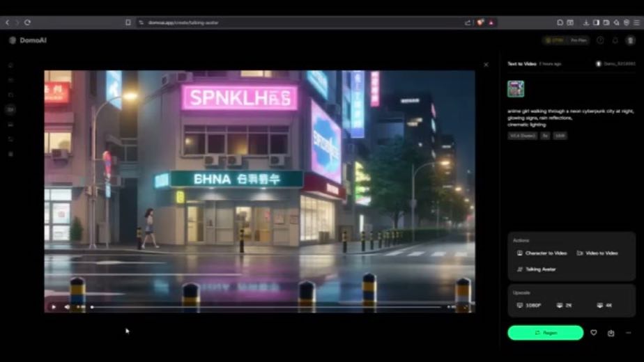The height and width of the screenshot is (362, 644).
Task: Click the video fullscreen icon
Action: pyautogui.click(x=466, y=306)
